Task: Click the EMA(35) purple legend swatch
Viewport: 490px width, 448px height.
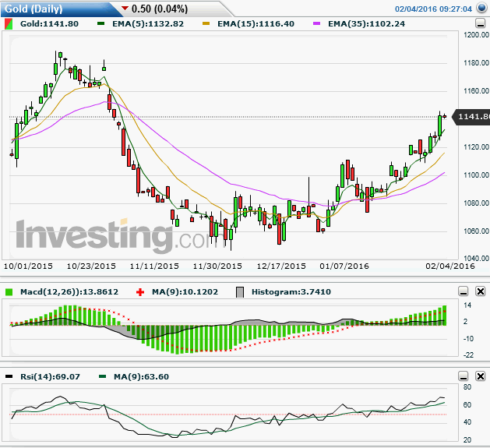Action: click(316, 23)
